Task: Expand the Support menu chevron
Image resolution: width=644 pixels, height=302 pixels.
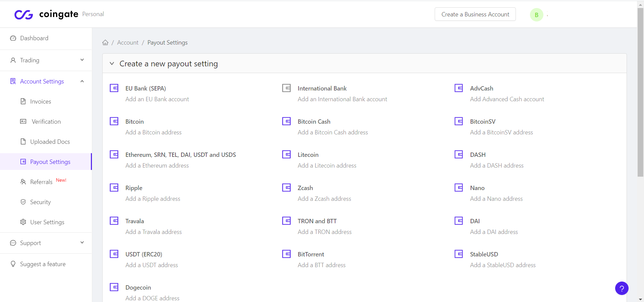Action: 82,243
